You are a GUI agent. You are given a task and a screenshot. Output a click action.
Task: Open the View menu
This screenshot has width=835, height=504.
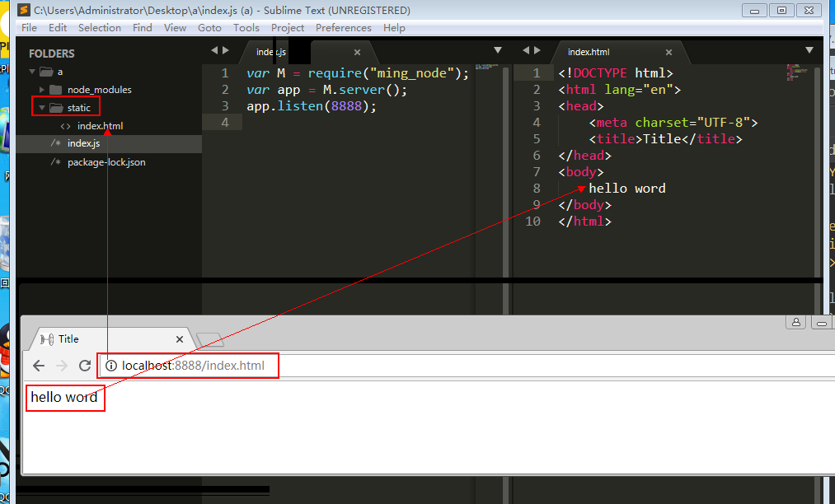[x=175, y=28]
